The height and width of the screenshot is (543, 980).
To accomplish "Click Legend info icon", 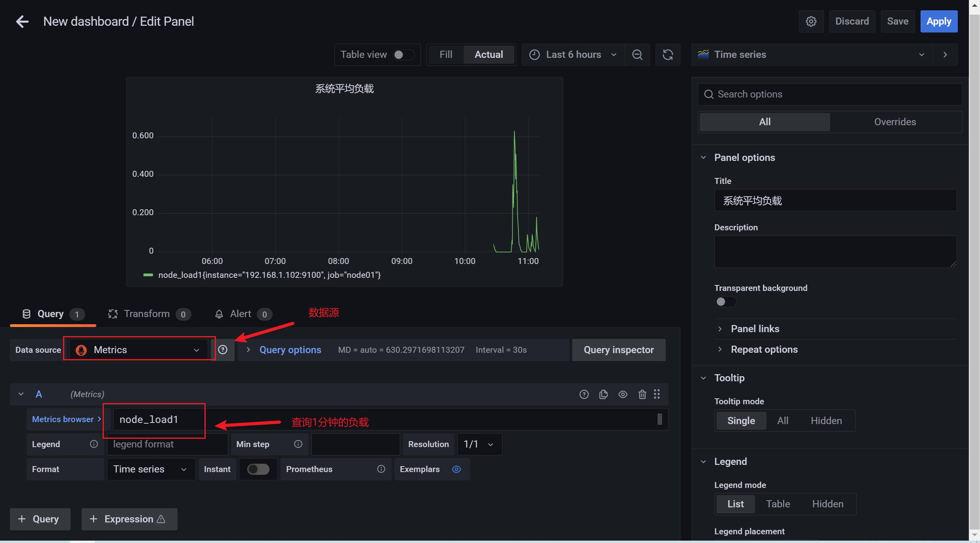I will tap(94, 444).
